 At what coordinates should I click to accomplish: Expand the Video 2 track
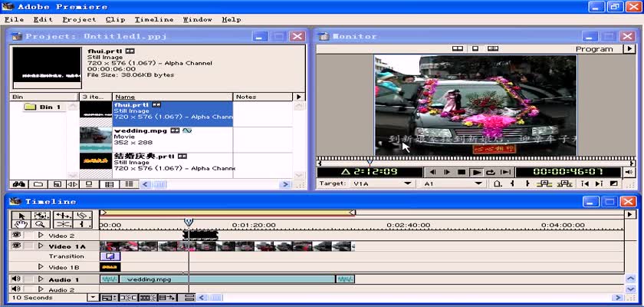click(x=41, y=236)
